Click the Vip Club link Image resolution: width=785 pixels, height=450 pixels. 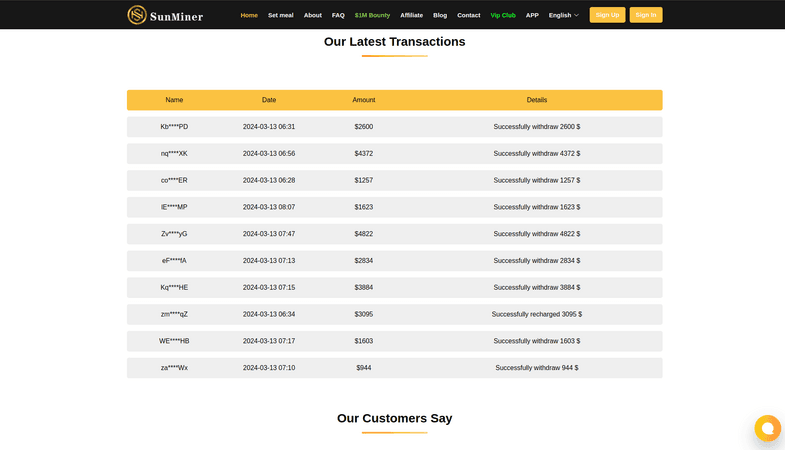point(503,15)
